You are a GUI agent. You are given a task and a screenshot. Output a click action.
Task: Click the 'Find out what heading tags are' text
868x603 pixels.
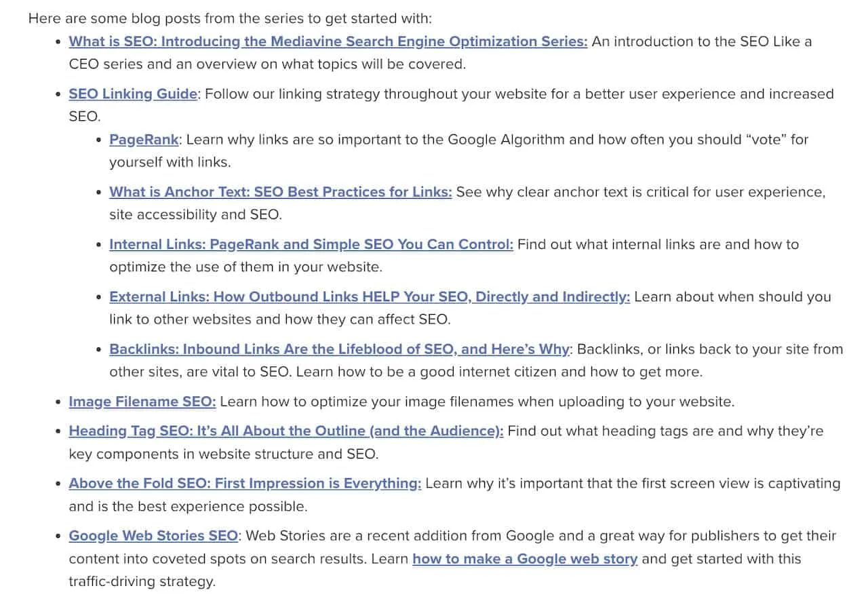[446, 442]
